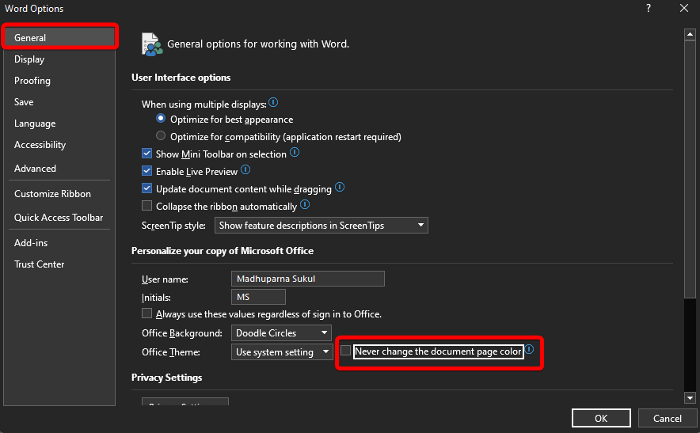Uncheck Show Mini Toolbar on selection
The width and height of the screenshot is (700, 433).
[x=147, y=154]
